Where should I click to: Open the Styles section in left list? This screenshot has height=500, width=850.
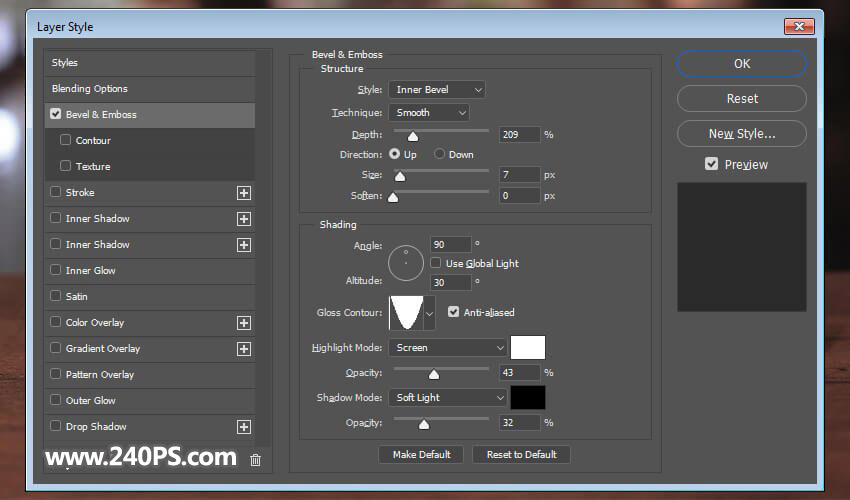click(x=150, y=63)
